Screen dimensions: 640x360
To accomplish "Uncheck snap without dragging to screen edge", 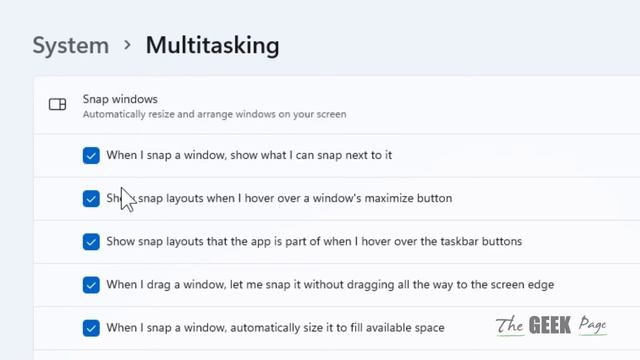I will pos(91,285).
